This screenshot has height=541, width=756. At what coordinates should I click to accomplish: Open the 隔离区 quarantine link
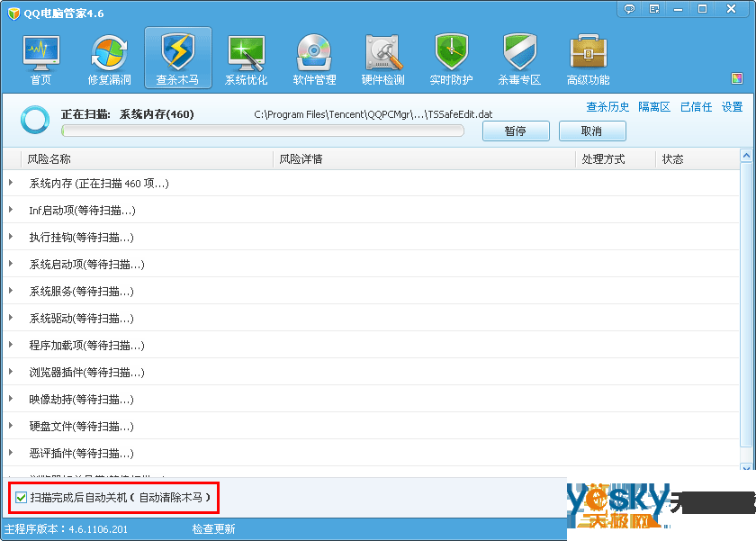654,107
